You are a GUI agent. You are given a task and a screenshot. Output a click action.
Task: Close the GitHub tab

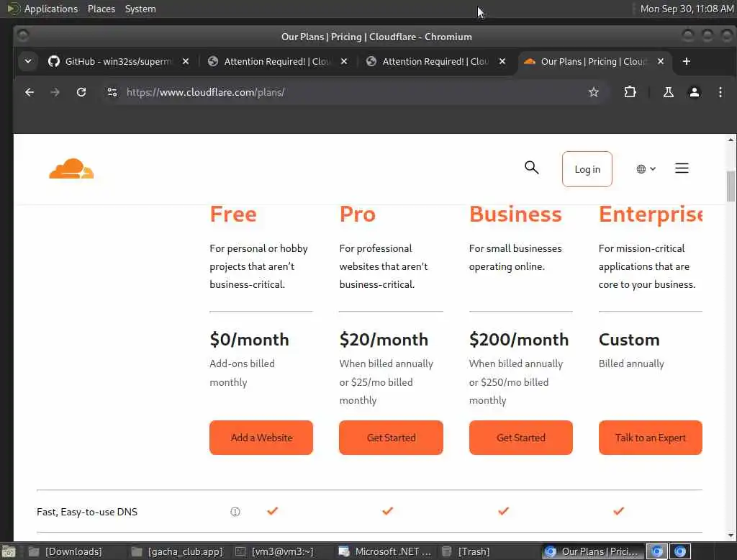point(186,62)
